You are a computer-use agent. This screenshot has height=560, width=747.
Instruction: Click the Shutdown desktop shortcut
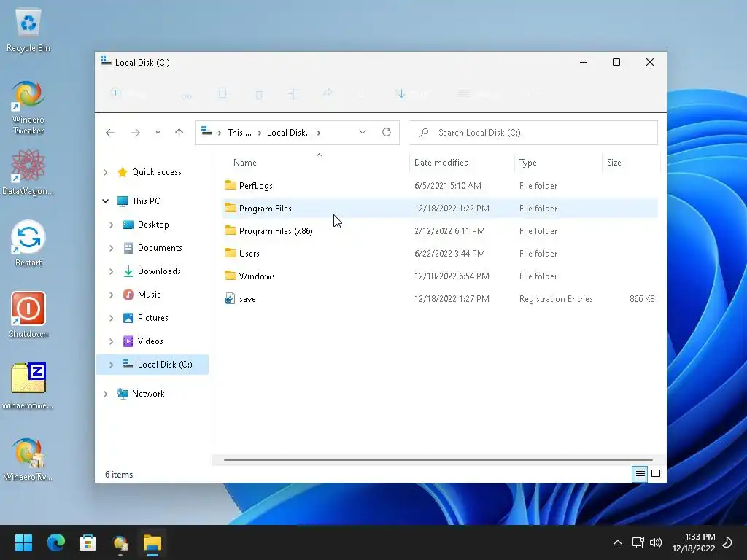click(28, 315)
